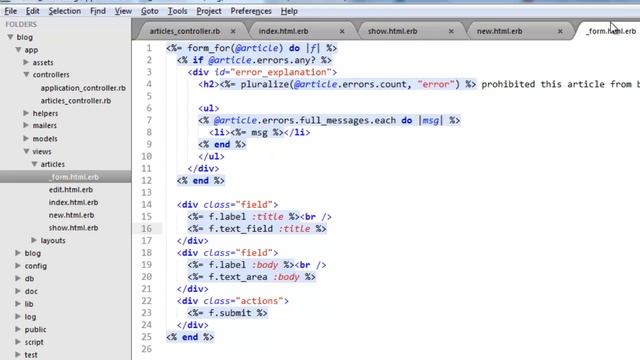Click f.text_field :title on line 16
Image resolution: width=640 pixels, height=360 pixels.
tap(257, 229)
